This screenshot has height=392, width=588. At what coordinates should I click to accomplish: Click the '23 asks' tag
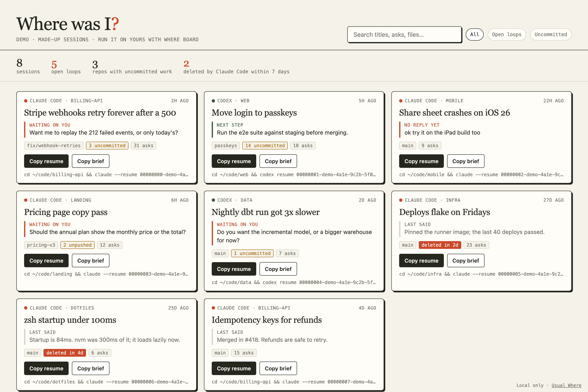click(476, 245)
